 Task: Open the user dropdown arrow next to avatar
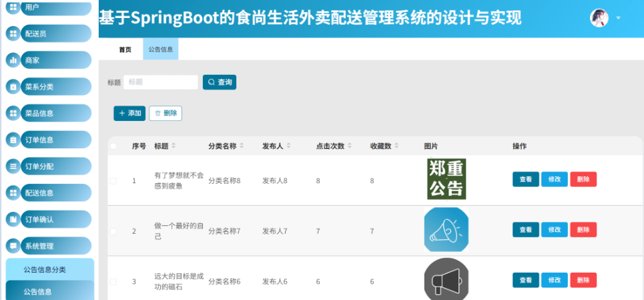point(618,18)
